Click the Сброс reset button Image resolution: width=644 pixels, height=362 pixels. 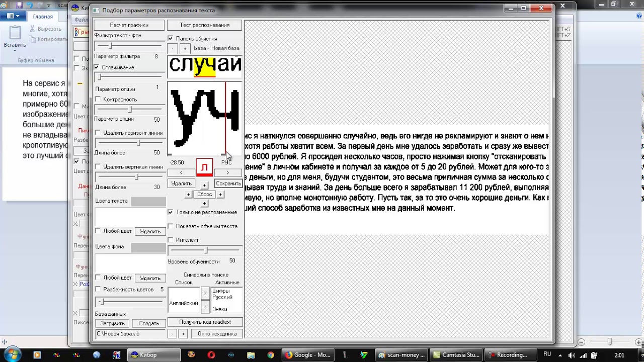(204, 194)
